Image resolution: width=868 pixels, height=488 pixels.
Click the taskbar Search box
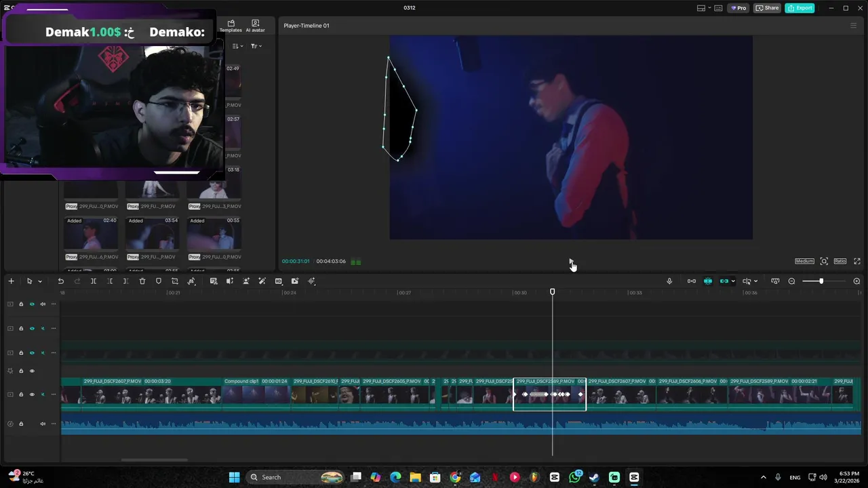point(296,477)
